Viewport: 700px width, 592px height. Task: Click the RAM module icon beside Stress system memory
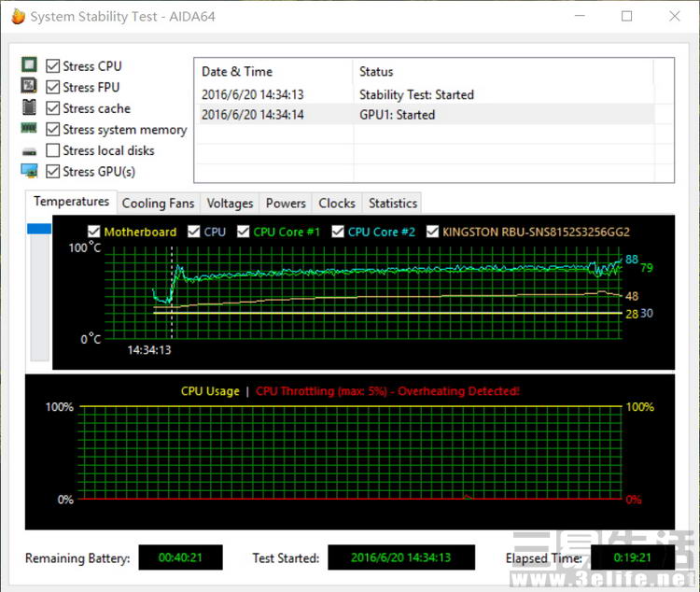tap(29, 128)
